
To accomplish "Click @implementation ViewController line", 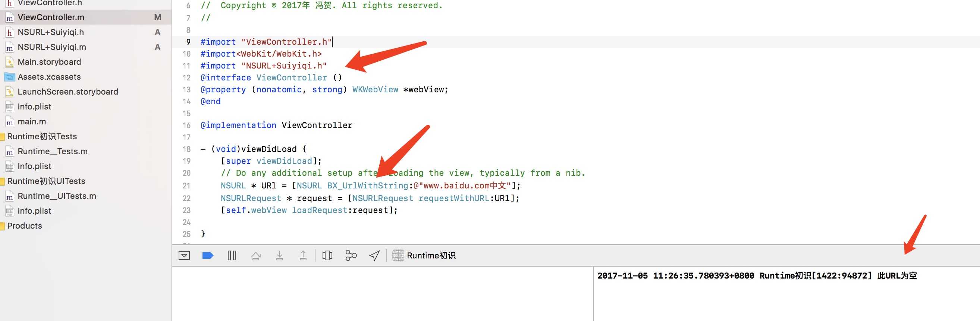I will pos(277,125).
